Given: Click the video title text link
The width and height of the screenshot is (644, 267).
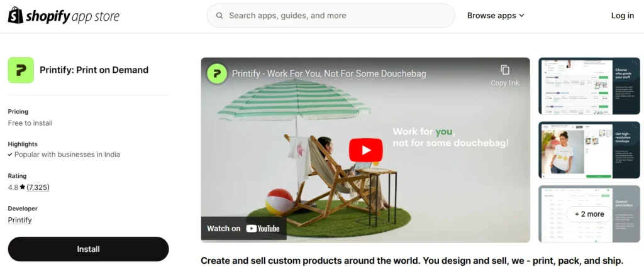Looking at the screenshot, I should 329,74.
